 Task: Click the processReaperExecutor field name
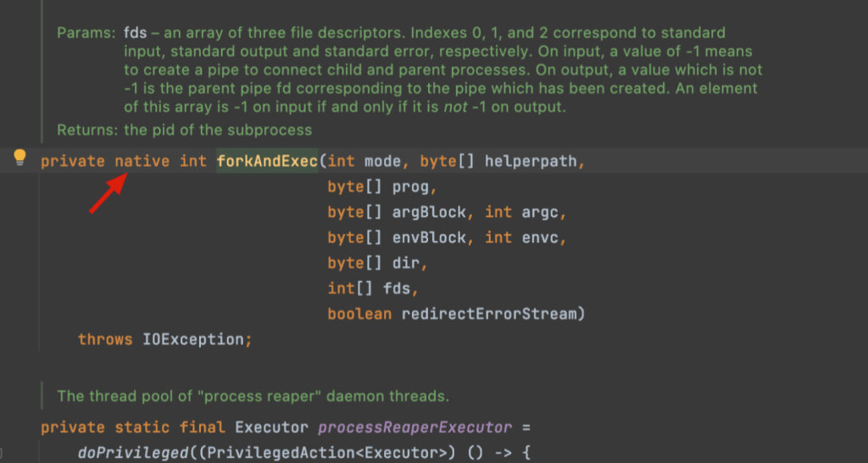click(x=415, y=428)
